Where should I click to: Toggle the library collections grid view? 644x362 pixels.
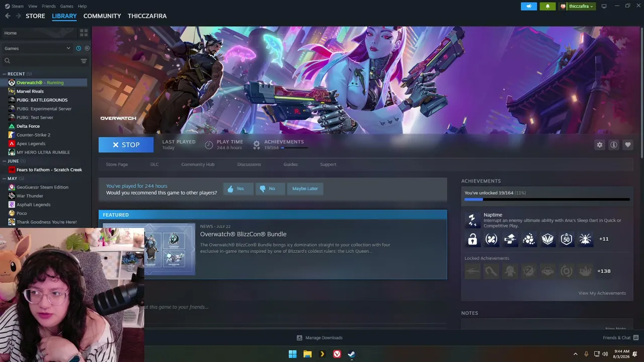point(84,33)
